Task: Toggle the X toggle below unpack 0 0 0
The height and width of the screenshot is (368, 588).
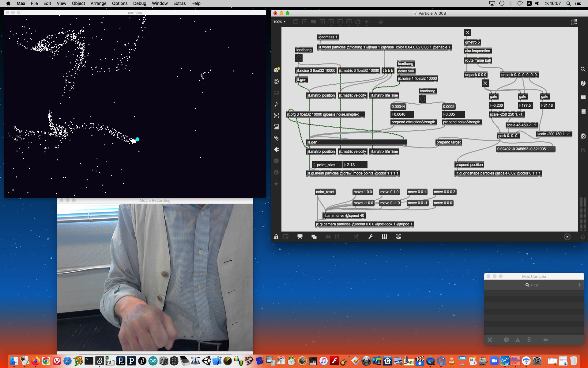Action: click(x=485, y=83)
